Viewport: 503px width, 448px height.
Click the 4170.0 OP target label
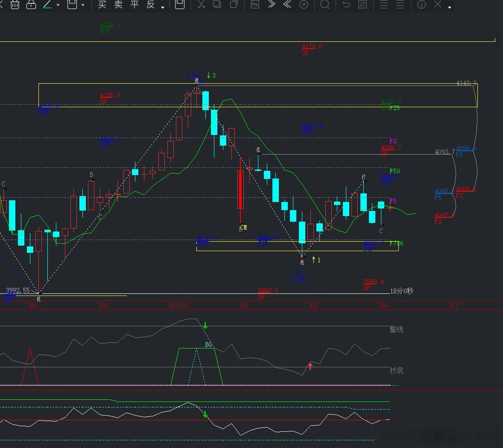[x=312, y=50]
